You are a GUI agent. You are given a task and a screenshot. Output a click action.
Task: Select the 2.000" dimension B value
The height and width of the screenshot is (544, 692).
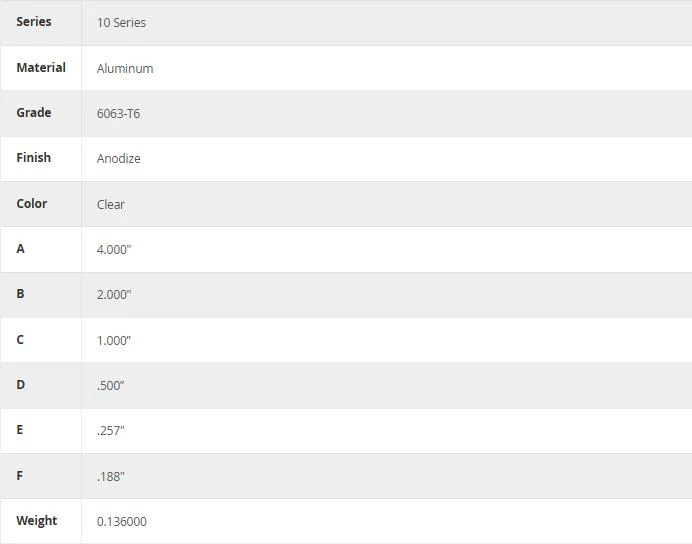(114, 294)
